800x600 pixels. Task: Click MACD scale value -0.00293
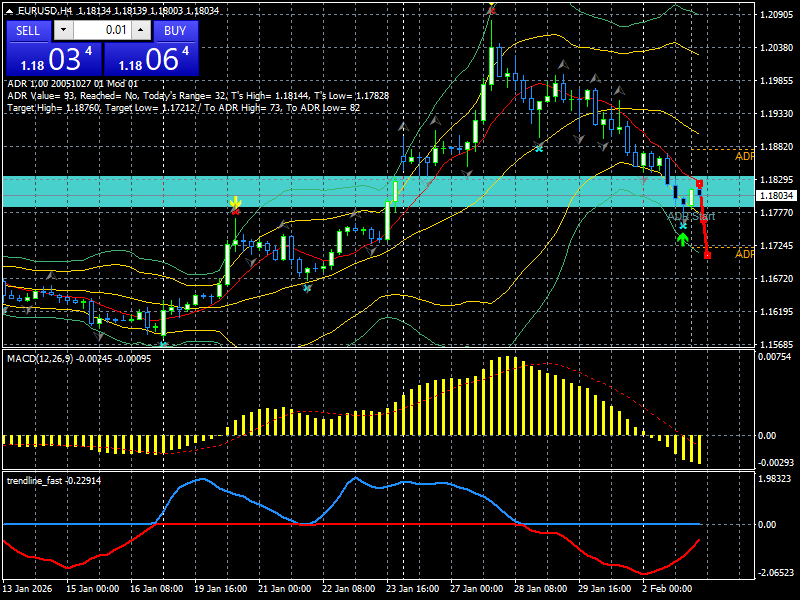[776, 462]
